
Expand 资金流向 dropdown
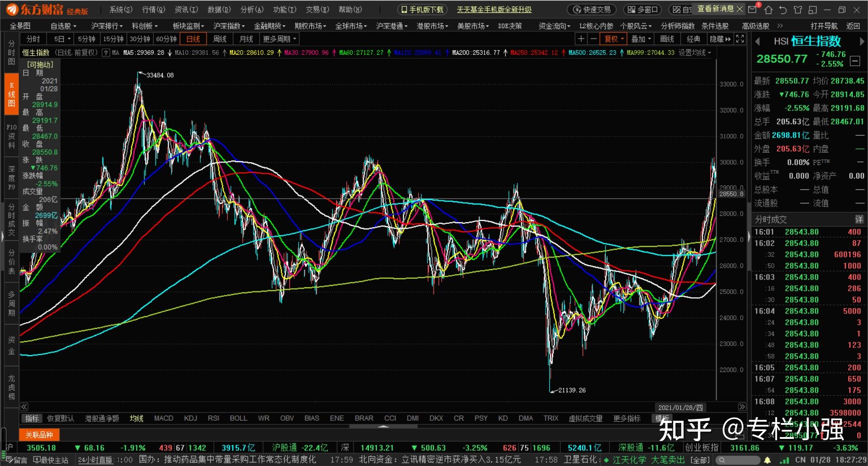pos(554,26)
